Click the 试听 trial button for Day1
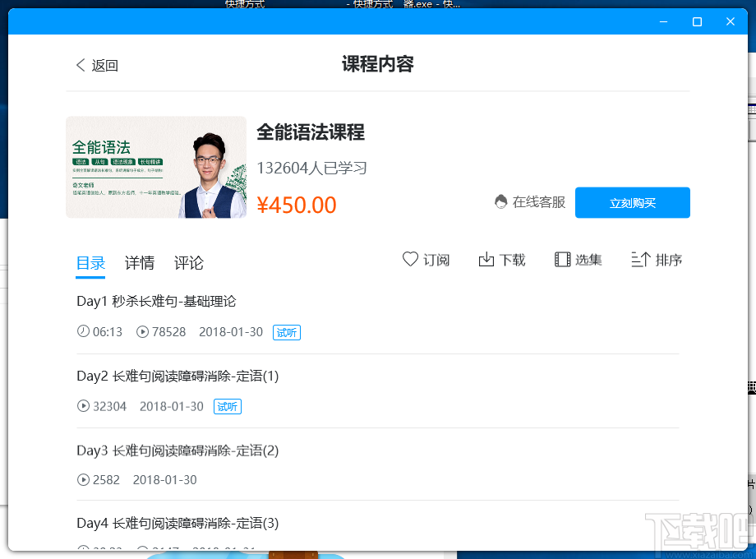Screen dimensions: 756x559 [x=286, y=332]
